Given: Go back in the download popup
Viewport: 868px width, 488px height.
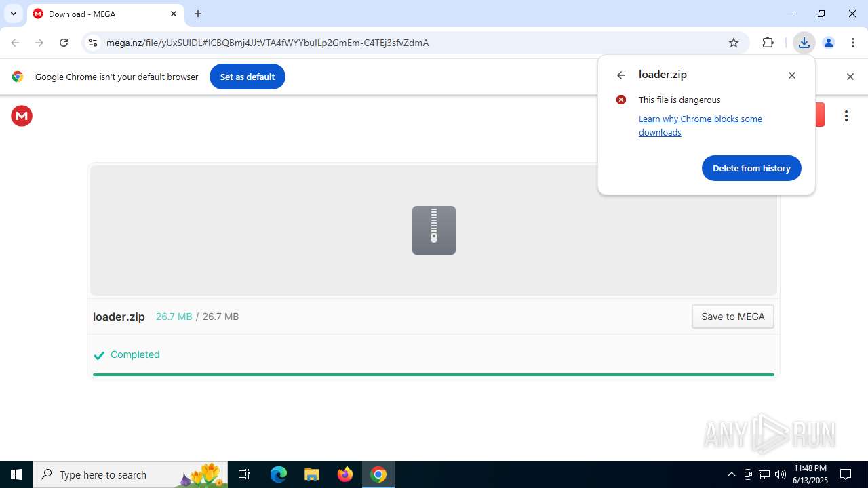Looking at the screenshot, I should (x=621, y=75).
